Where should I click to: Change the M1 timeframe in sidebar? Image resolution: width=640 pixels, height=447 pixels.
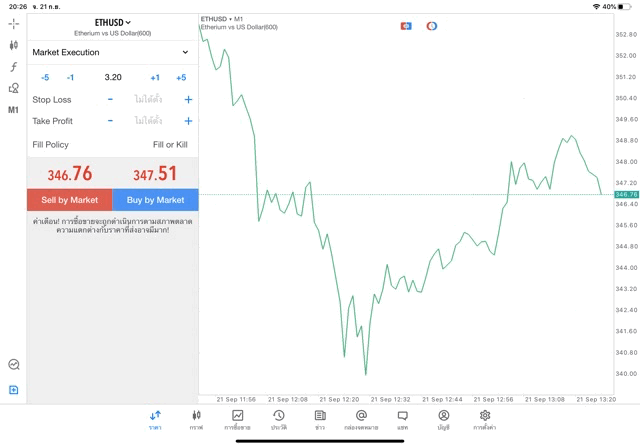(14, 110)
